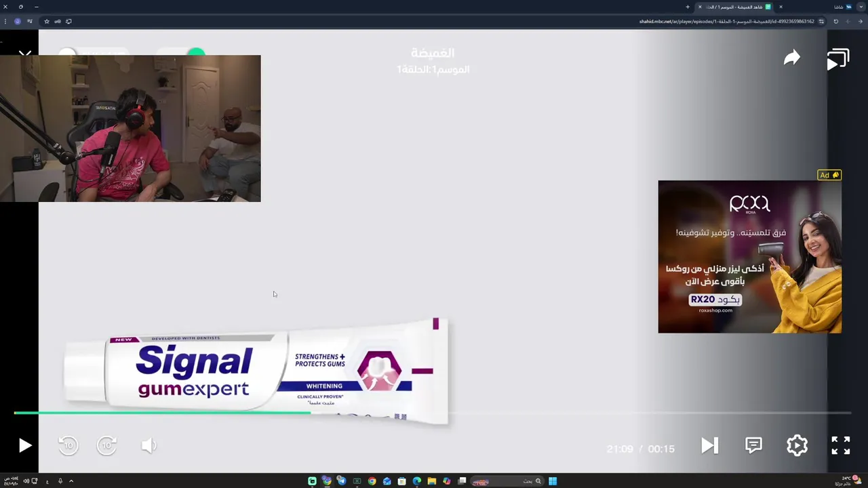
Task: Open roxashop.com link in ad
Action: point(715,310)
